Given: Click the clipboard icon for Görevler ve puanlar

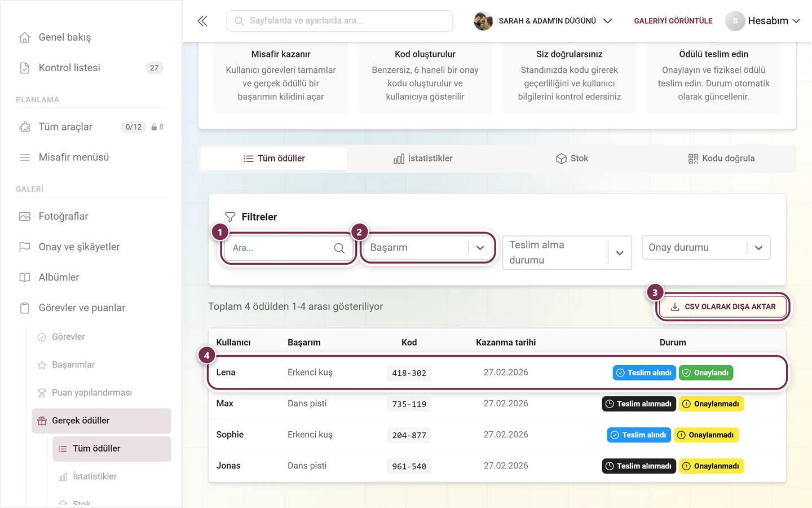Looking at the screenshot, I should coord(25,308).
